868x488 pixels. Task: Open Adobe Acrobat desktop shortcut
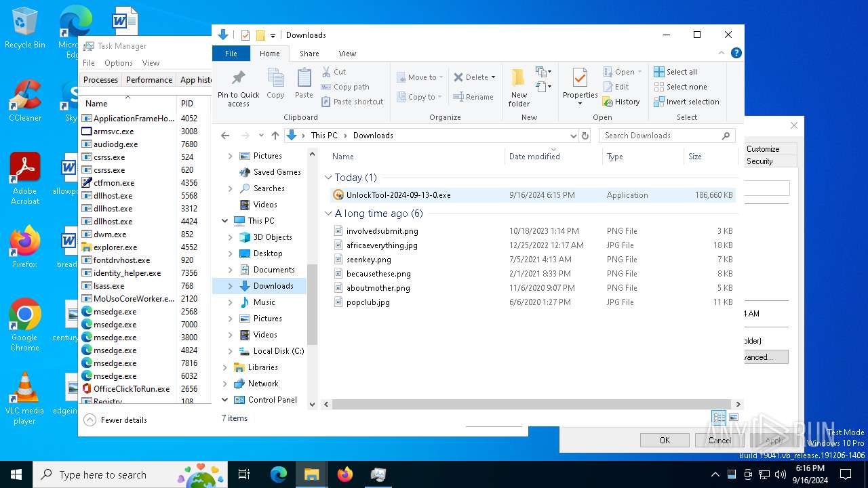click(24, 178)
